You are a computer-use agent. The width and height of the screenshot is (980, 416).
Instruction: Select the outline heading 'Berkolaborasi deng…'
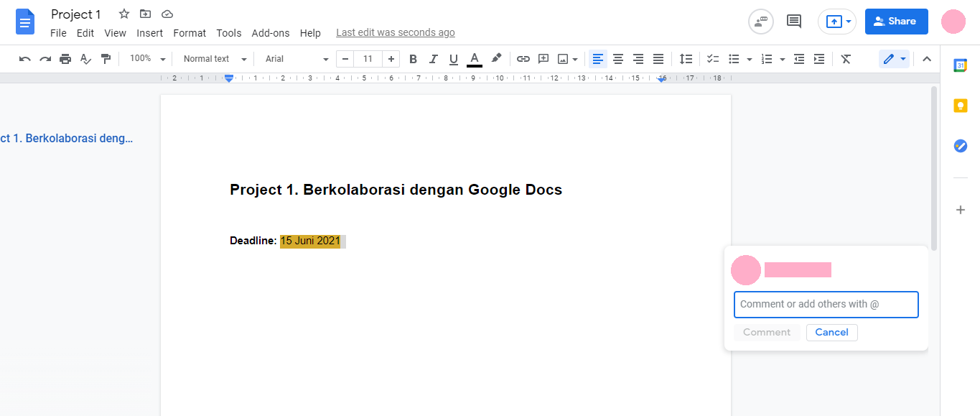point(67,139)
